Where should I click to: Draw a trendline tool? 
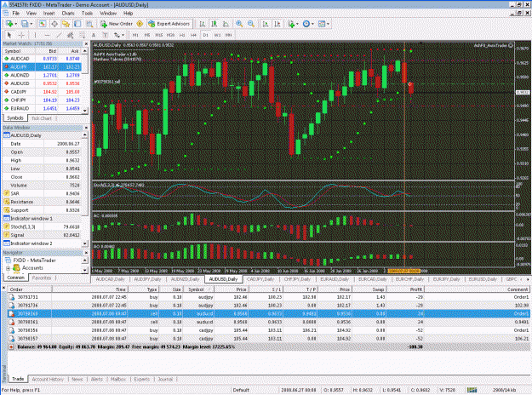59,35
